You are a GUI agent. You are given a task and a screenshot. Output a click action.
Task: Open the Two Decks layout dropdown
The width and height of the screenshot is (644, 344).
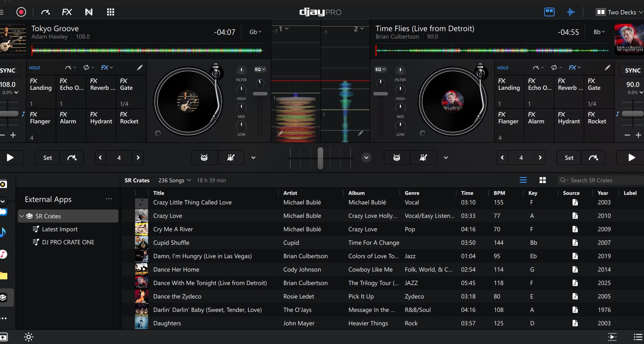(x=619, y=12)
